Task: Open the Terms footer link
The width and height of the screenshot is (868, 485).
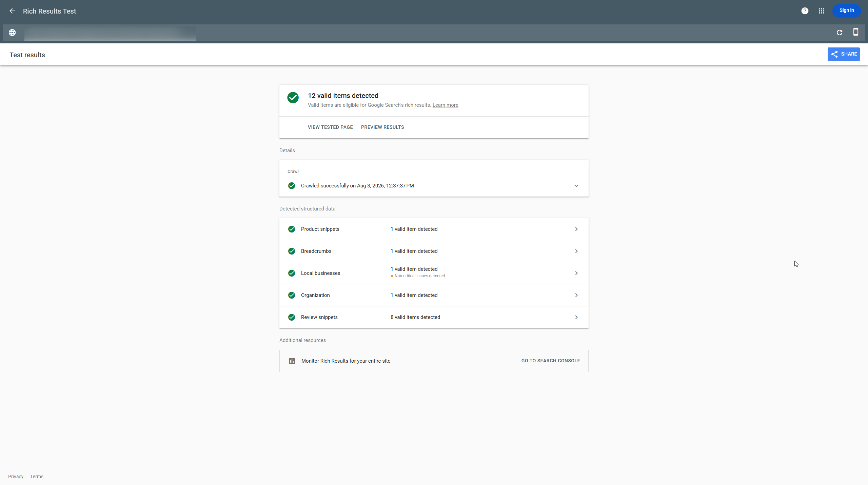Action: (37, 477)
